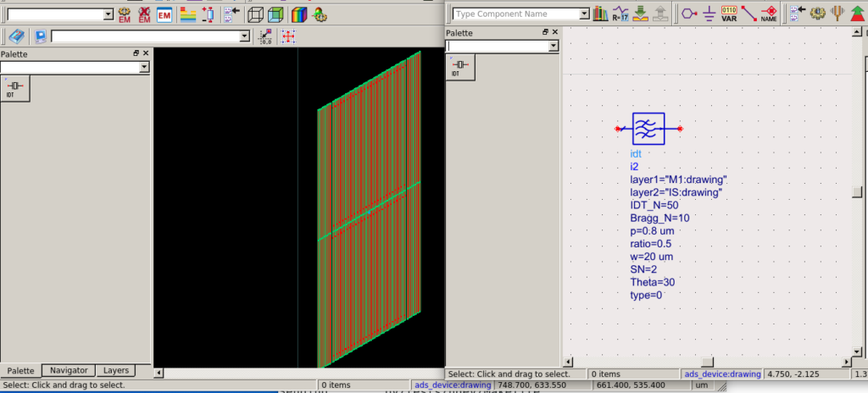Expand the Type Component Name dropdown

[583, 14]
